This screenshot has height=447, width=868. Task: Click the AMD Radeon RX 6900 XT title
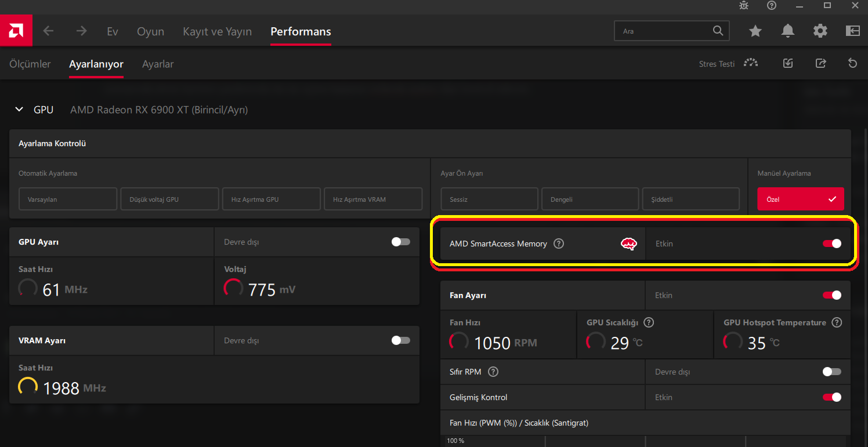[159, 110]
